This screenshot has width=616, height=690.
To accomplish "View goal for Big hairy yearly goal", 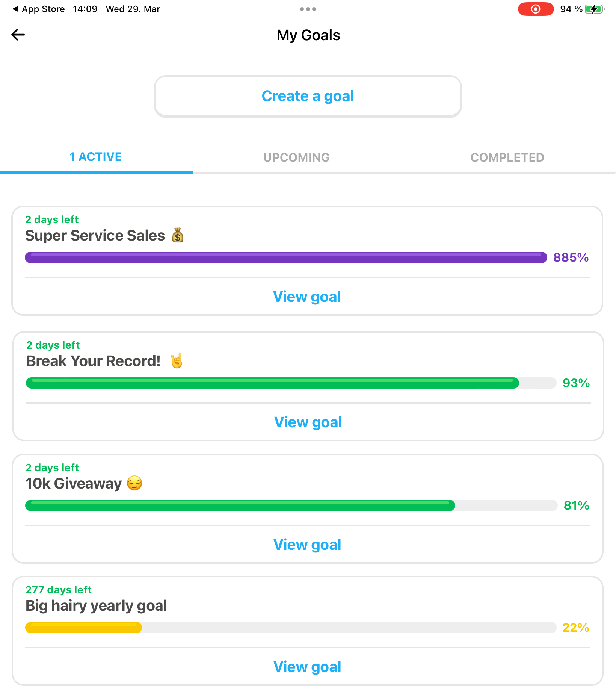I will pos(307,667).
